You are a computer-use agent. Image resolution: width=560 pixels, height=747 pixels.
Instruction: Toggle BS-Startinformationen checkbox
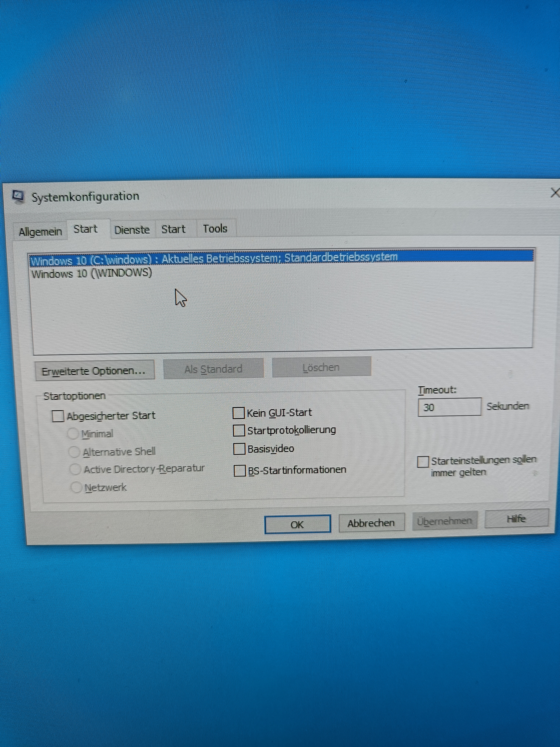click(240, 470)
